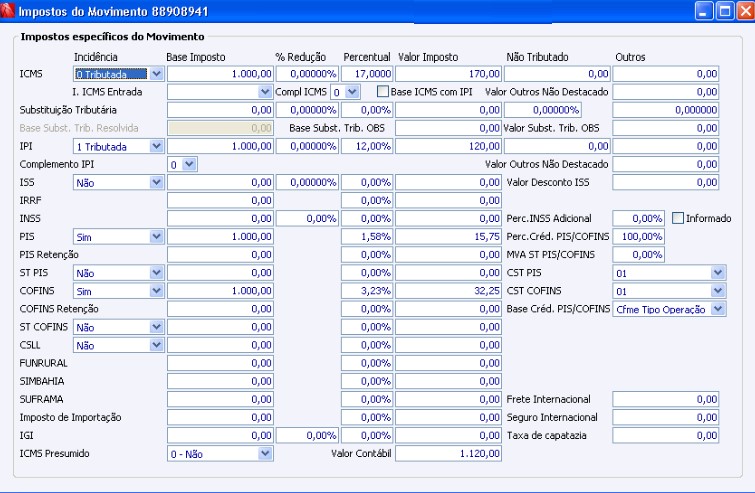Expand the Base Créd. PIS/COFINS dropdown
The height and width of the screenshot is (493, 755).
tap(718, 309)
